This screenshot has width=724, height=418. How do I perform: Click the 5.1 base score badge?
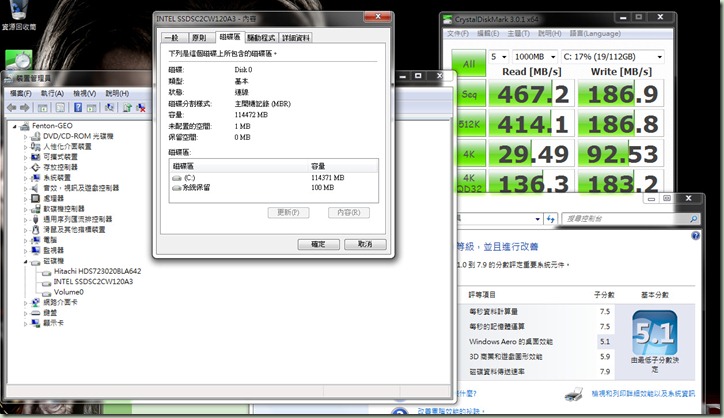[655, 332]
